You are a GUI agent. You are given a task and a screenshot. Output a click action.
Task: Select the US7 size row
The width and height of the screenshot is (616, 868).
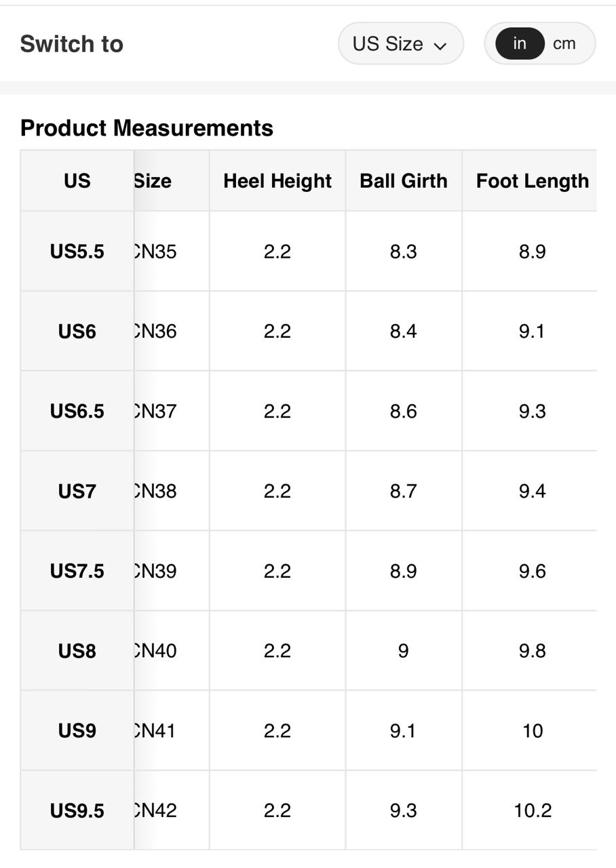pos(77,492)
